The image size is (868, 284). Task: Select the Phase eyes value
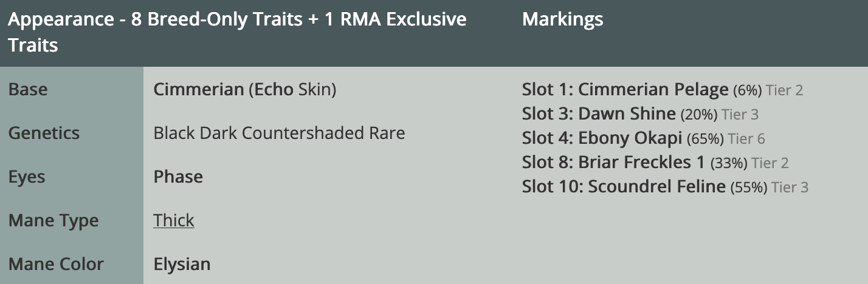(x=178, y=177)
